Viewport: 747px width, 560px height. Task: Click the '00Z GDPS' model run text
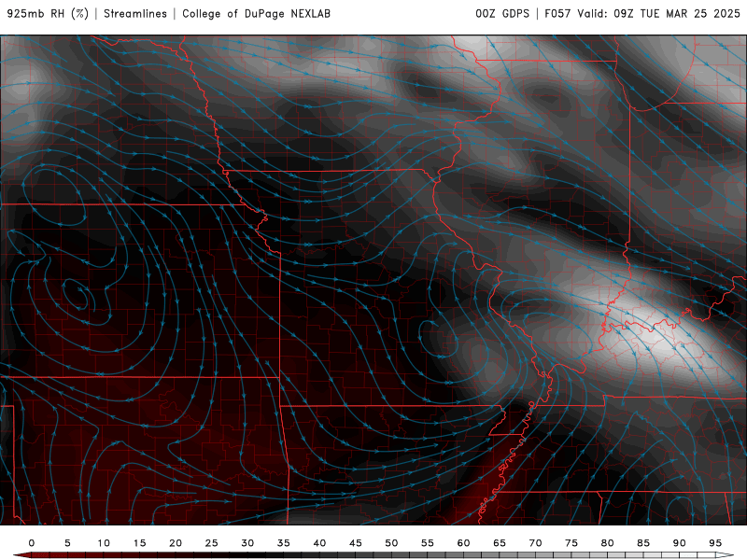point(502,14)
